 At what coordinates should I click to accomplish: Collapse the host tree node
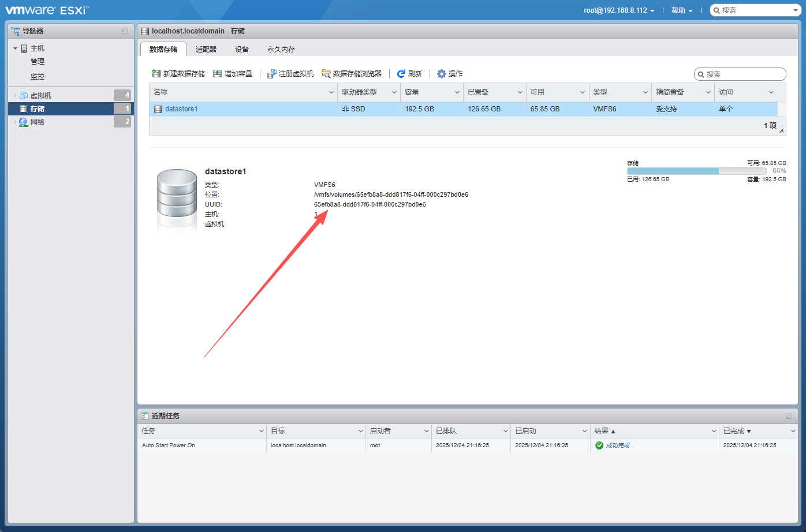coord(16,48)
